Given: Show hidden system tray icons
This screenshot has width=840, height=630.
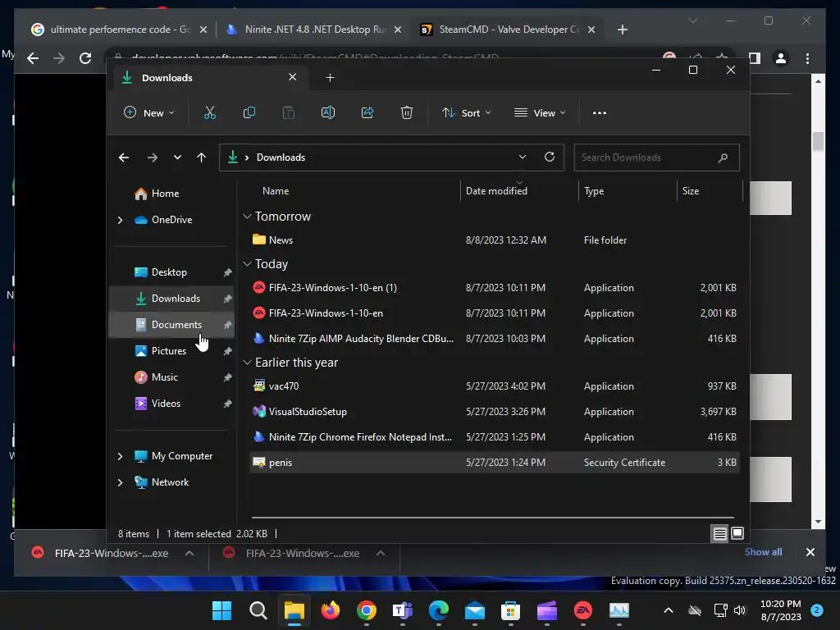Looking at the screenshot, I should (x=668, y=610).
